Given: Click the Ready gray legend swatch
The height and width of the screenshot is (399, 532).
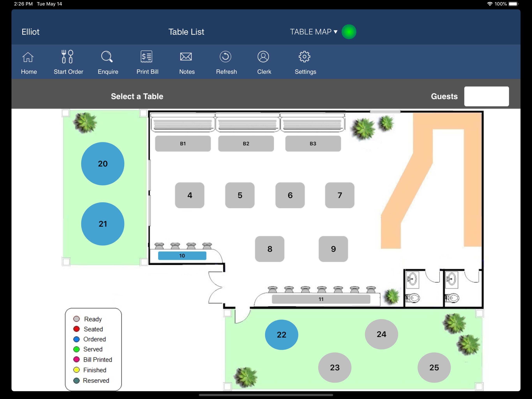Looking at the screenshot, I should [x=77, y=319].
